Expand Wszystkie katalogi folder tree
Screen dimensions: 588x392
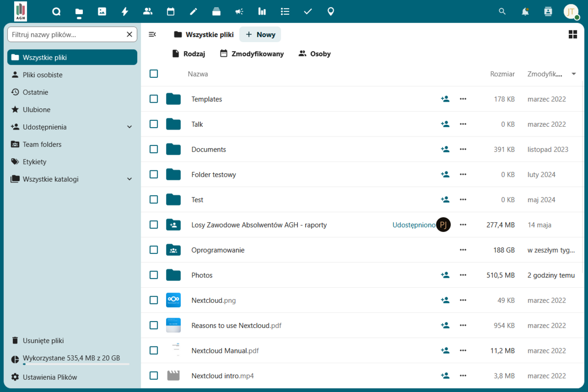(x=129, y=179)
